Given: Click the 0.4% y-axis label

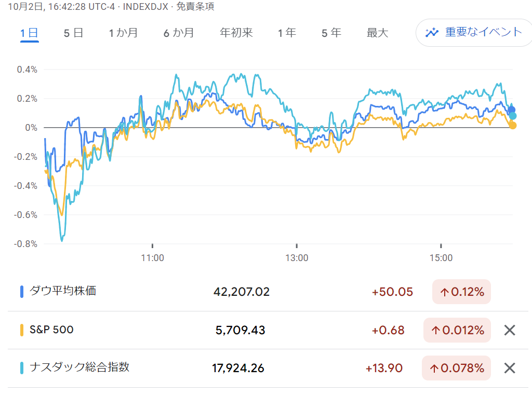Looking at the screenshot, I should pos(27,70).
